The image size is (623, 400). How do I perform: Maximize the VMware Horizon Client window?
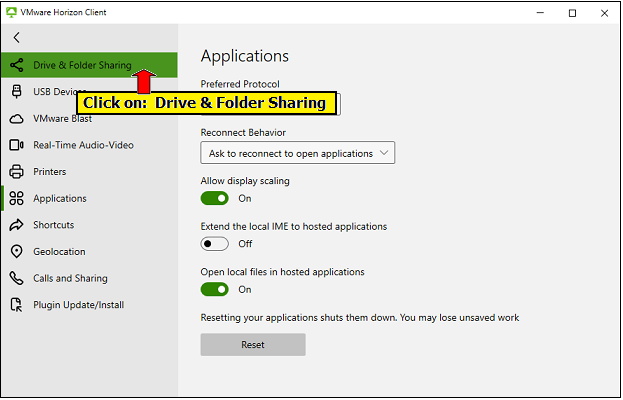[572, 13]
